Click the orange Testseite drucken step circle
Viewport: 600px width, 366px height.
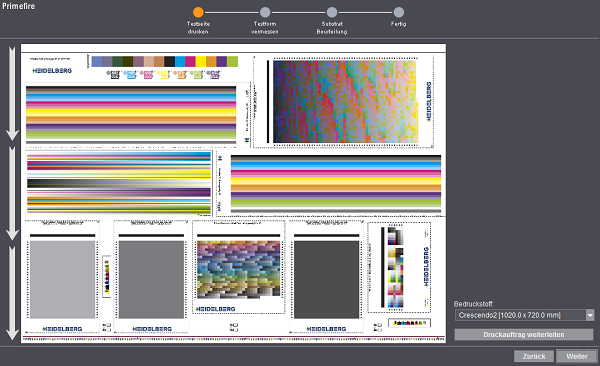click(x=198, y=12)
